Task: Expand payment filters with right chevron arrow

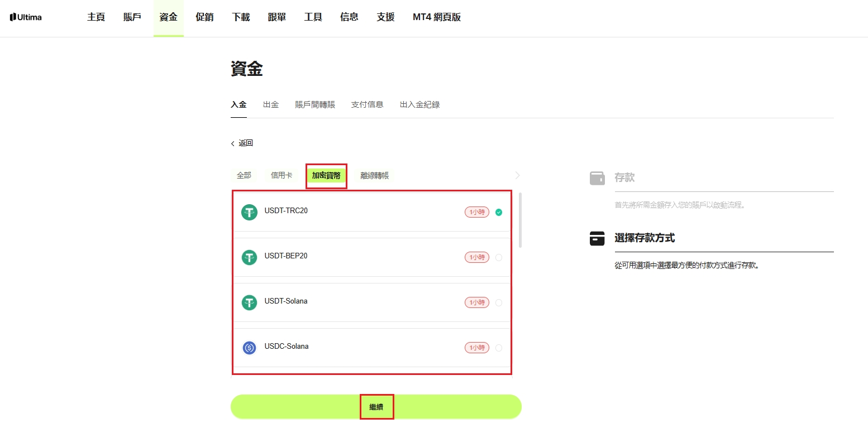Action: coord(517,175)
